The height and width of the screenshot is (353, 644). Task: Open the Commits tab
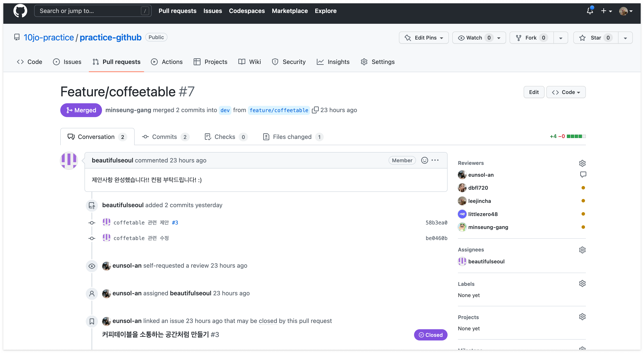(165, 137)
